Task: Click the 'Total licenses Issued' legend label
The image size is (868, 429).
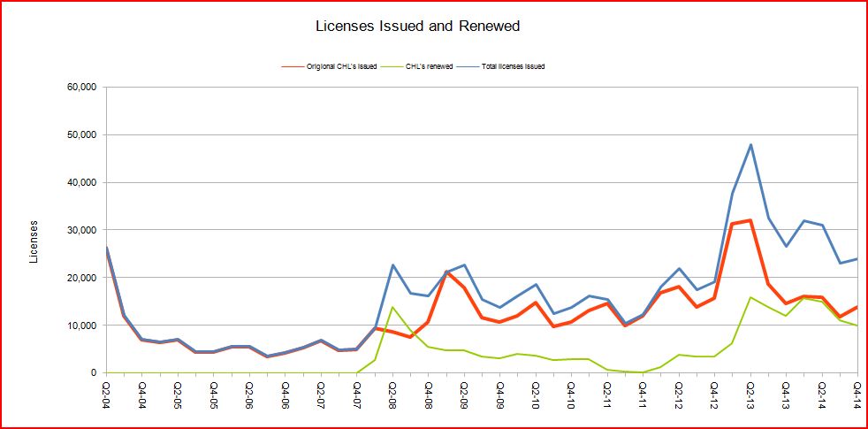Action: click(x=512, y=66)
